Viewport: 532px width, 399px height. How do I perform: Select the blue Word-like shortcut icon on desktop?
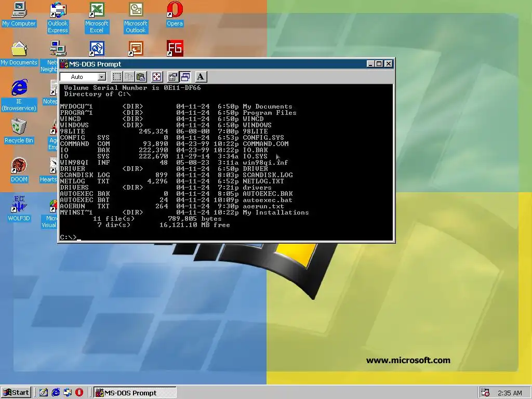97,48
